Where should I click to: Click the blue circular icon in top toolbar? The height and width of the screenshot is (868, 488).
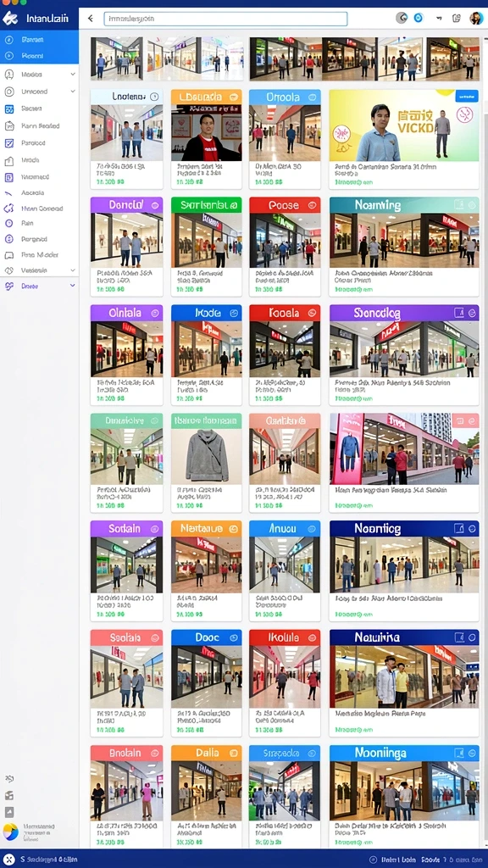click(x=419, y=19)
